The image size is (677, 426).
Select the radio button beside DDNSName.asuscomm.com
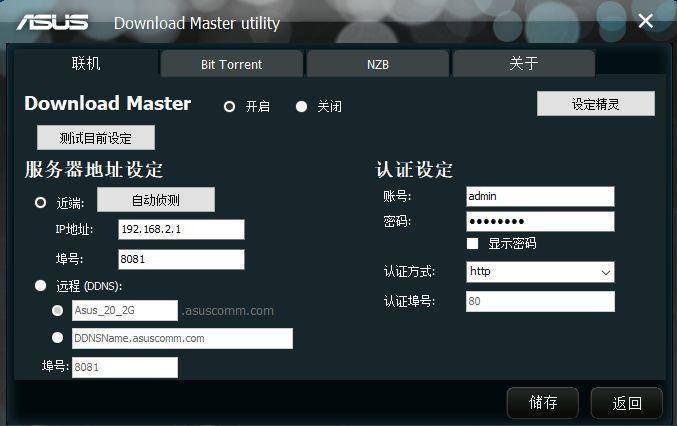click(57, 338)
